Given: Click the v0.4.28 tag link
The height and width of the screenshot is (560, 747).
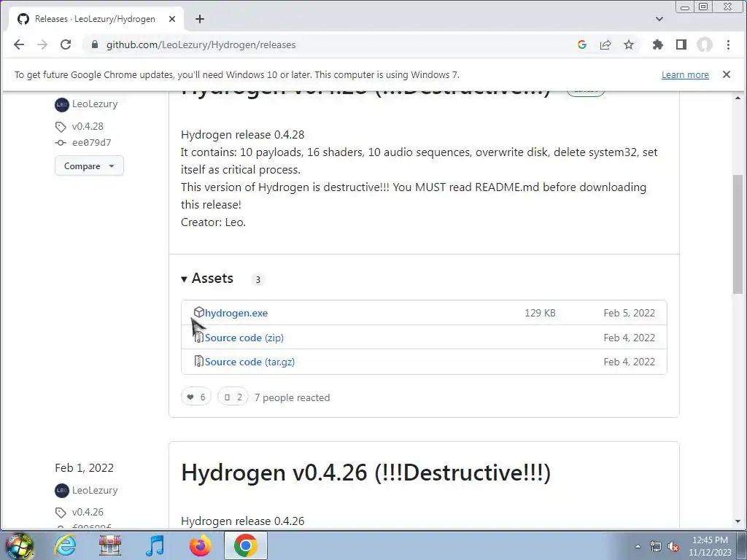Looking at the screenshot, I should point(88,127).
